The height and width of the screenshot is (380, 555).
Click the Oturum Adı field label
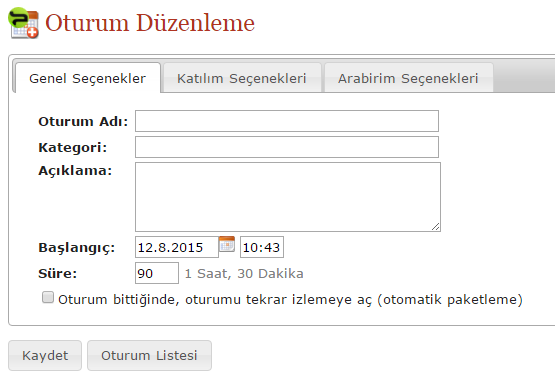point(83,121)
